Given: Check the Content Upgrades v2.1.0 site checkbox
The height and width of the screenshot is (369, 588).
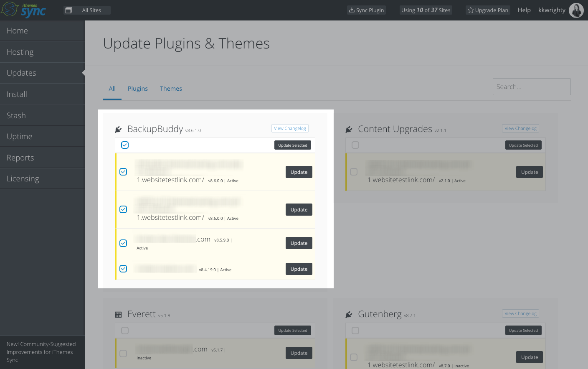Looking at the screenshot, I should point(354,172).
